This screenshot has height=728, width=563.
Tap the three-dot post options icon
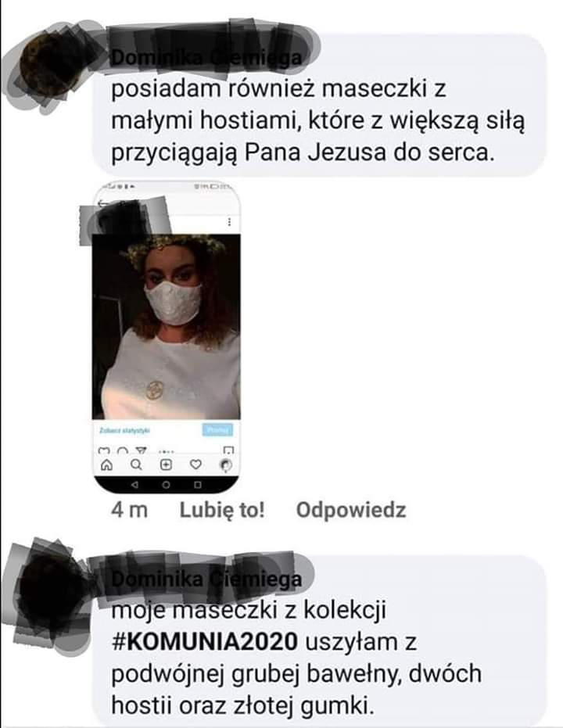pos(229,222)
